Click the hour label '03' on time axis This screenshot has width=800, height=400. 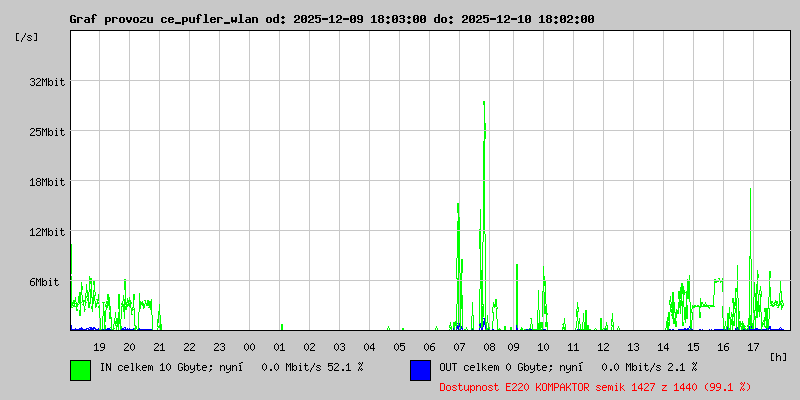339,347
